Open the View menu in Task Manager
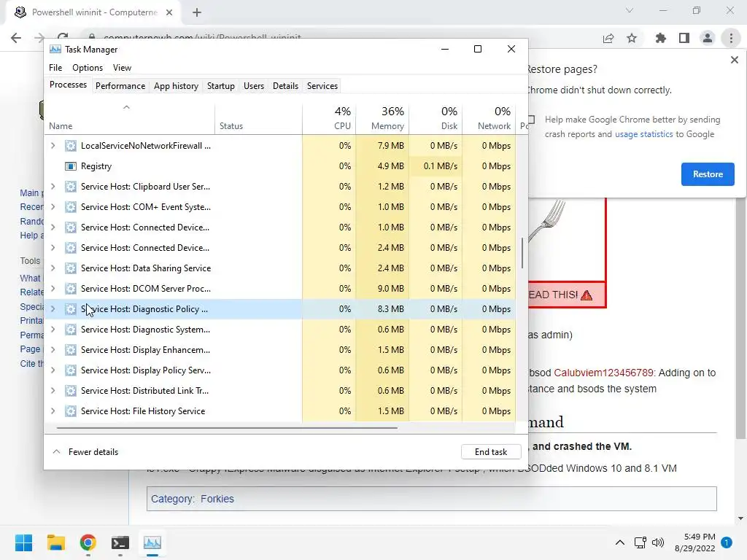The height and width of the screenshot is (560, 747). point(122,68)
